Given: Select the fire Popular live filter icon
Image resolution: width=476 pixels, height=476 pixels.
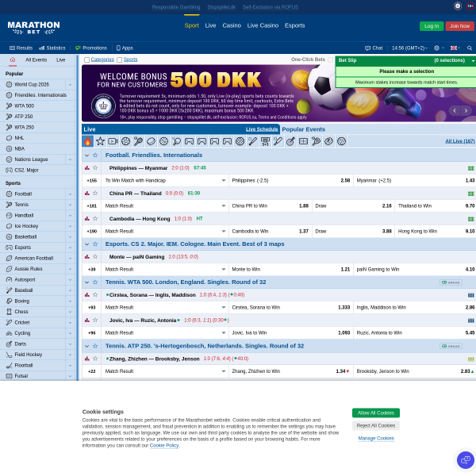Looking at the screenshot, I should 88,141.
